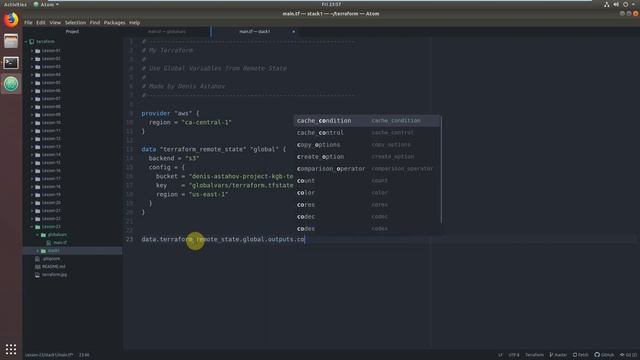
Task: Expand the Lesson-10 folder
Action: tap(32, 123)
